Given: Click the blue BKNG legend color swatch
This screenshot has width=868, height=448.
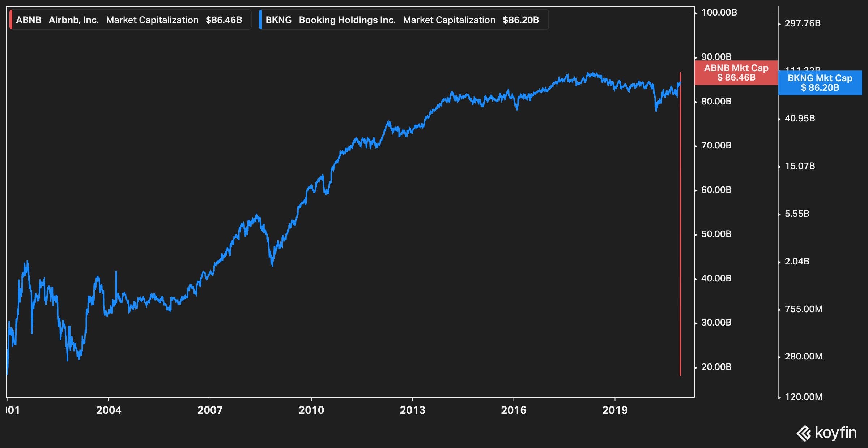Looking at the screenshot, I should 260,20.
